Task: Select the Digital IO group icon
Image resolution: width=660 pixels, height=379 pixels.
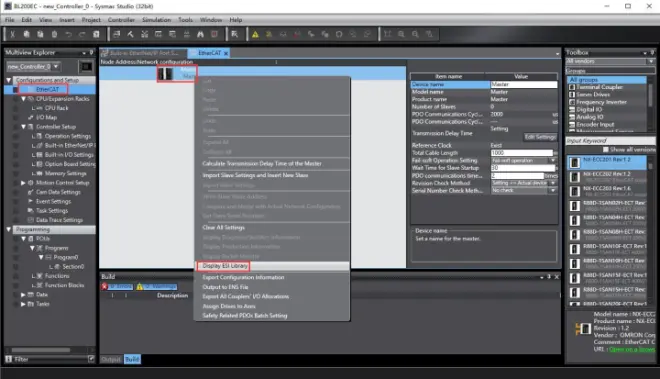Action: tap(572, 109)
